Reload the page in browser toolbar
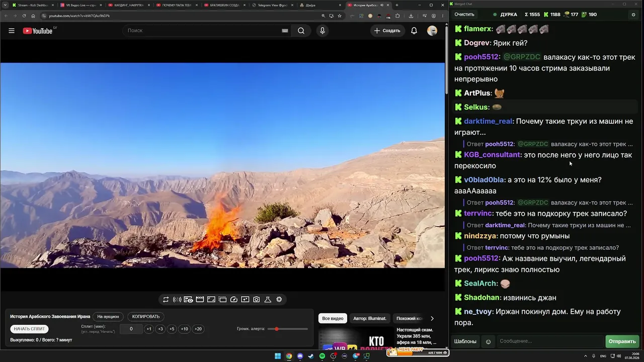The height and width of the screenshot is (362, 644). point(24,16)
